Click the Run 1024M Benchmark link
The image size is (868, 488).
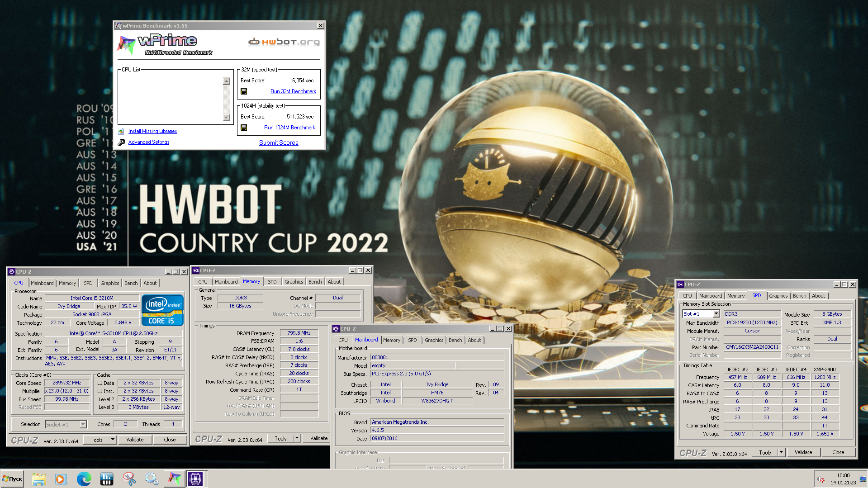pos(289,128)
